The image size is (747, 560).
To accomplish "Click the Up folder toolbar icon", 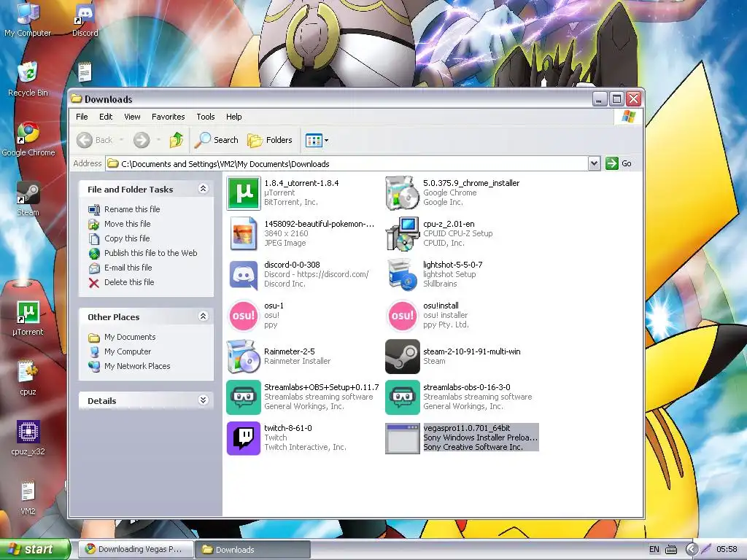I will [x=177, y=140].
